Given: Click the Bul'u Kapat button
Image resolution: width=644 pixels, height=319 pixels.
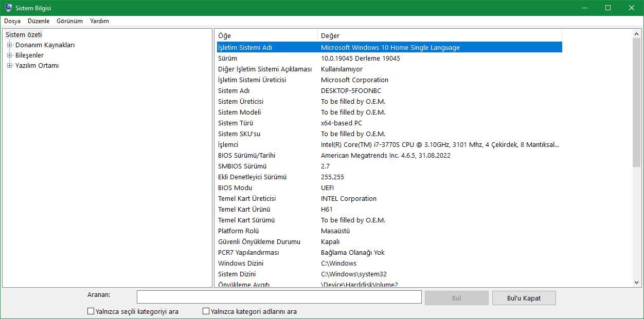Looking at the screenshot, I should pos(524,298).
